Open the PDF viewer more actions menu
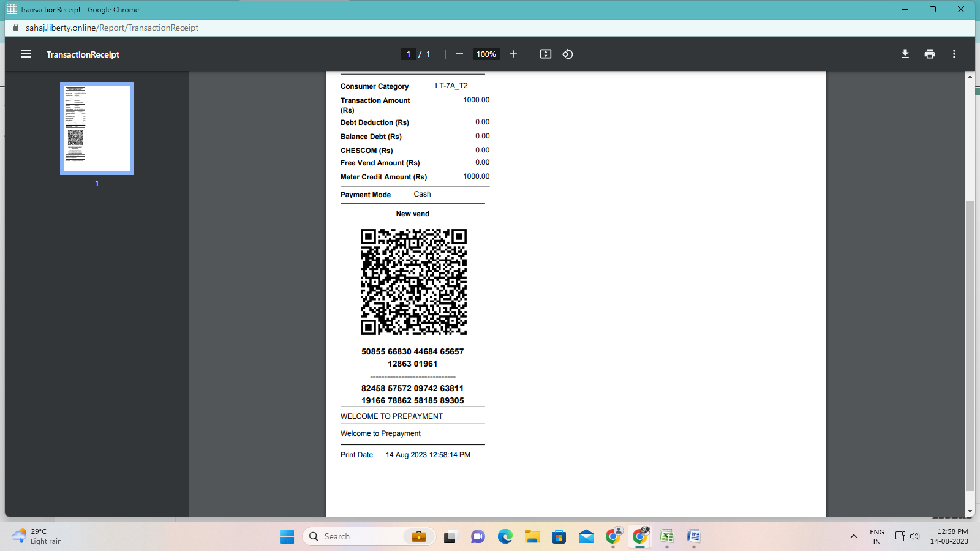The image size is (980, 551). tap(954, 54)
